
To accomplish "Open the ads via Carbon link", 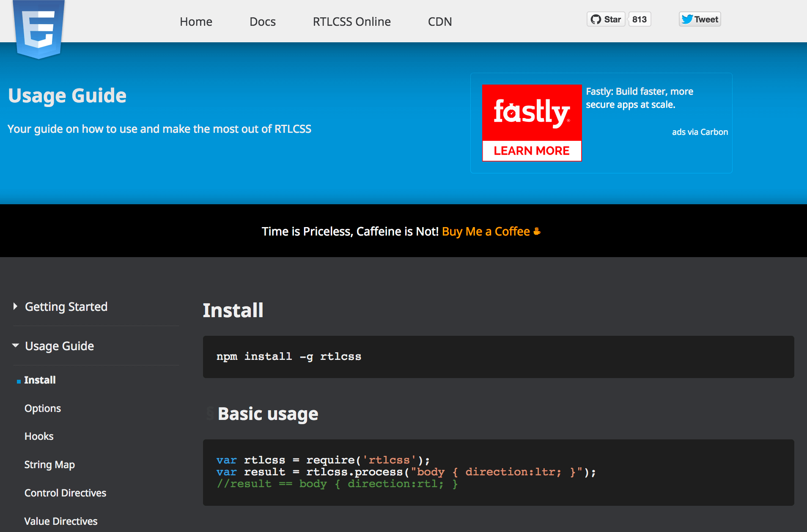I will 700,132.
